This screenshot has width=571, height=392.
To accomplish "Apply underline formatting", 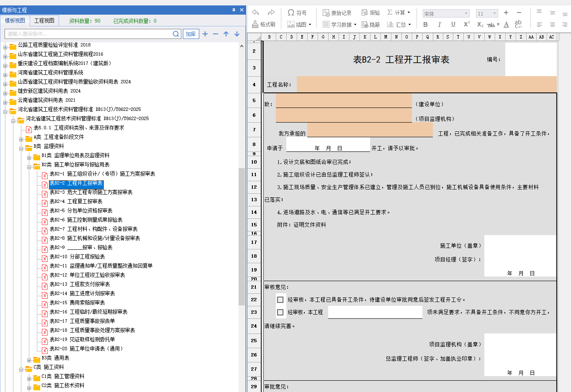I will coord(453,25).
